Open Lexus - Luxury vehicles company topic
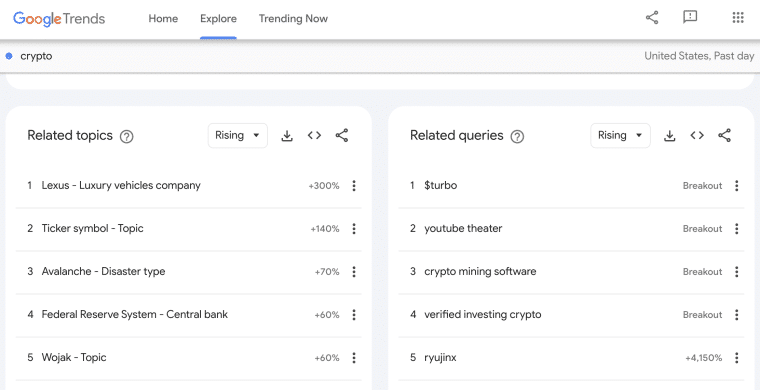 point(121,186)
